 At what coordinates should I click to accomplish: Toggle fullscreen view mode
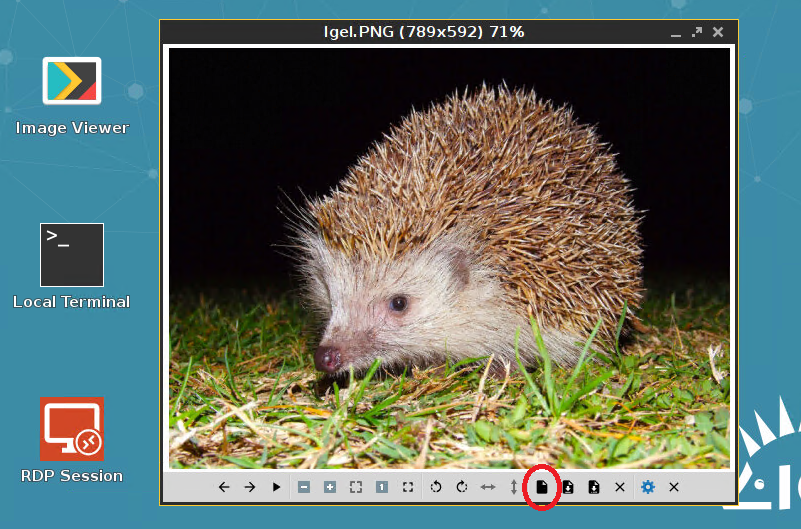click(408, 487)
